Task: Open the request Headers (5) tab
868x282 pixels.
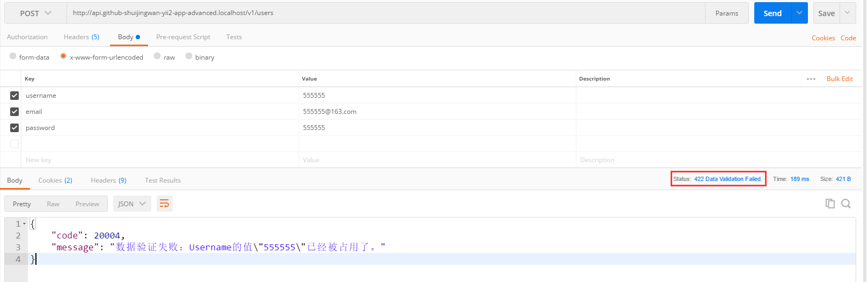Action: pos(82,37)
